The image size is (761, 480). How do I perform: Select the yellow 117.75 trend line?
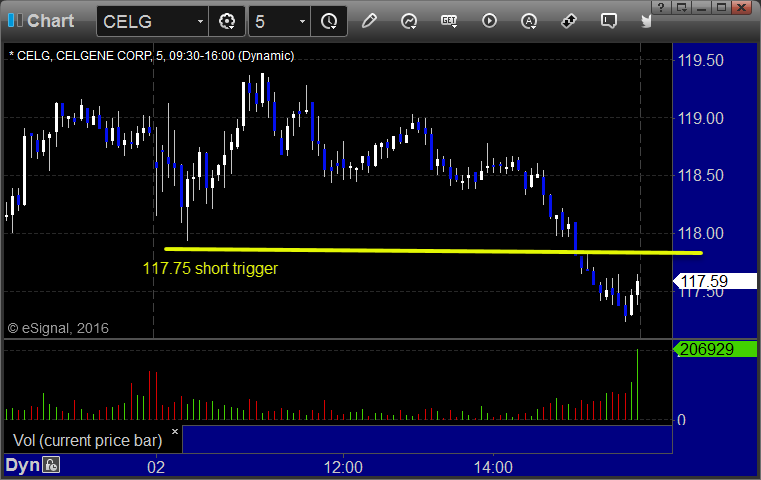click(433, 251)
